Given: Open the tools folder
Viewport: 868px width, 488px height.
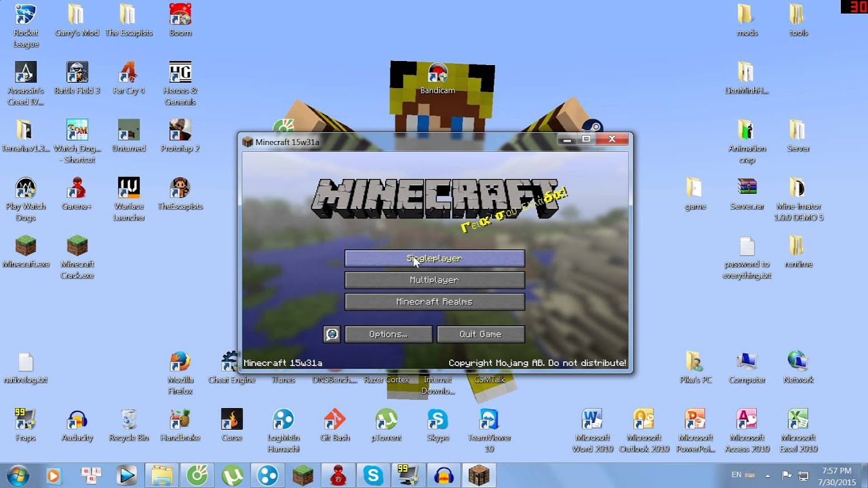Looking at the screenshot, I should pos(798,20).
